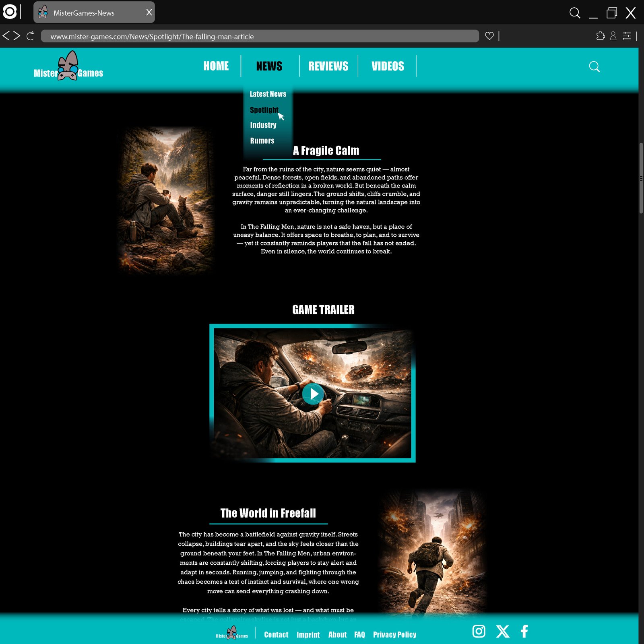This screenshot has width=644, height=644.
Task: Click the URL address bar
Action: (x=260, y=36)
